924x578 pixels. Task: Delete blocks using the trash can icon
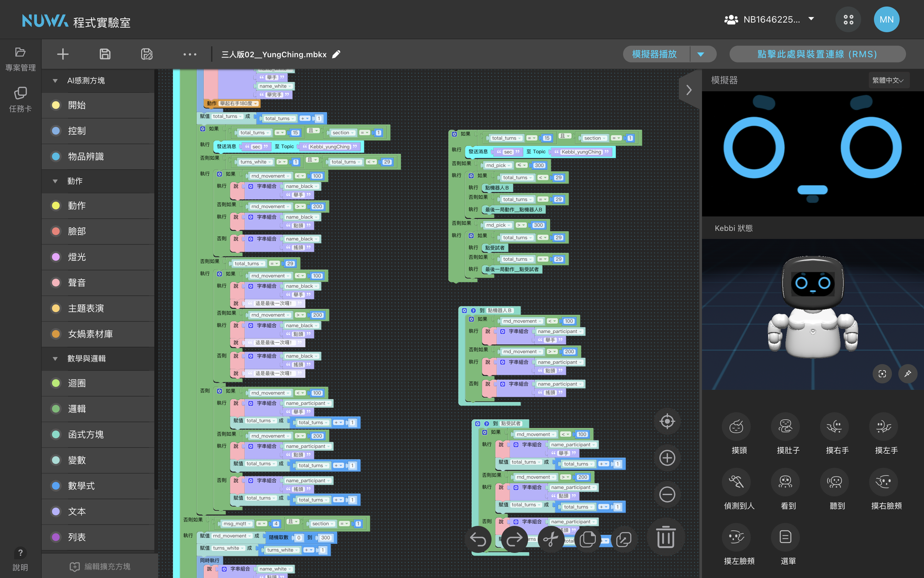click(665, 537)
